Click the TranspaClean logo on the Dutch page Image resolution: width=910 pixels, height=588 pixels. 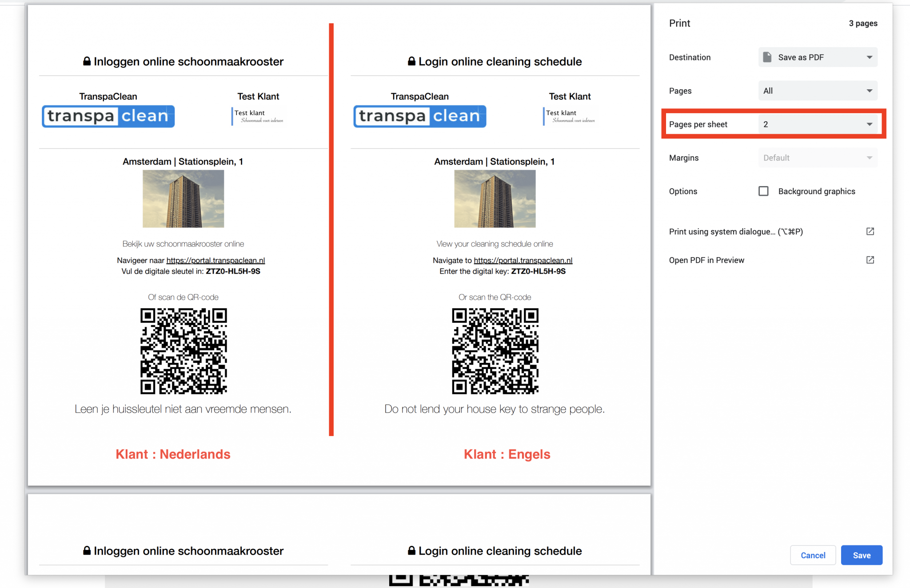tap(108, 116)
